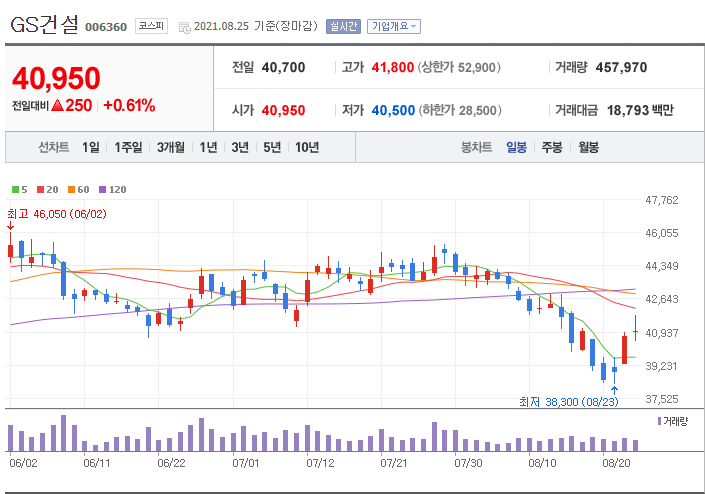Screen dimensions: 705x494
Task: Switch to the 월봉 candle chart
Action: (x=588, y=147)
